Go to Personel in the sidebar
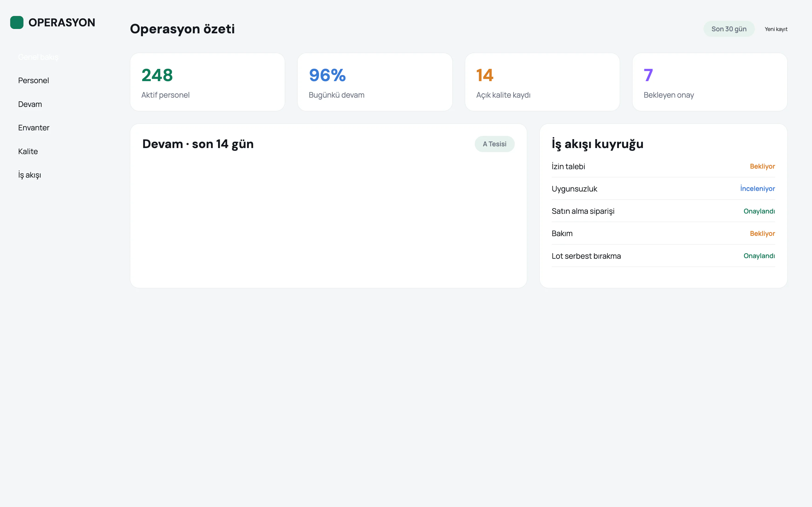 tap(34, 81)
